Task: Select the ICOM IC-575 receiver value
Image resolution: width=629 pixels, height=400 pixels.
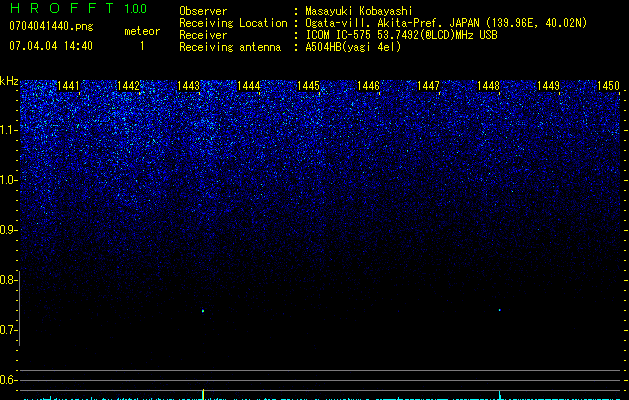Action: click(x=401, y=35)
